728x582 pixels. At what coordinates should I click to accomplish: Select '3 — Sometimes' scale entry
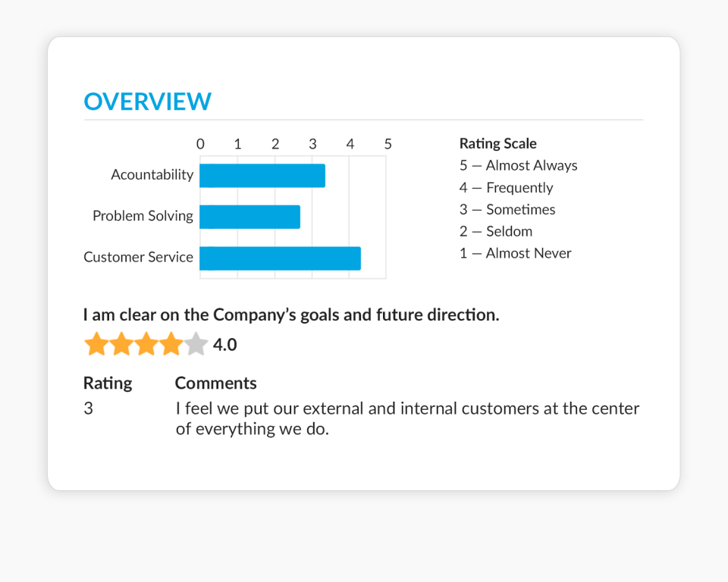(507, 209)
